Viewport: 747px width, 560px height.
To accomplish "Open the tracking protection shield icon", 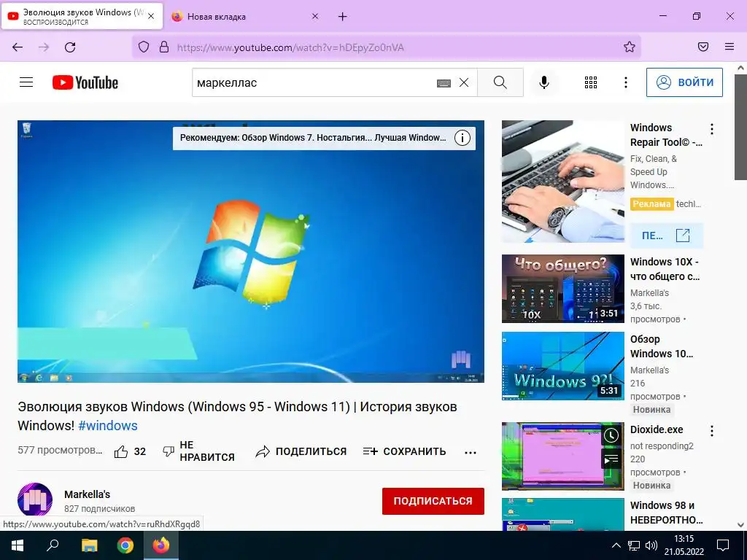I will tap(144, 47).
